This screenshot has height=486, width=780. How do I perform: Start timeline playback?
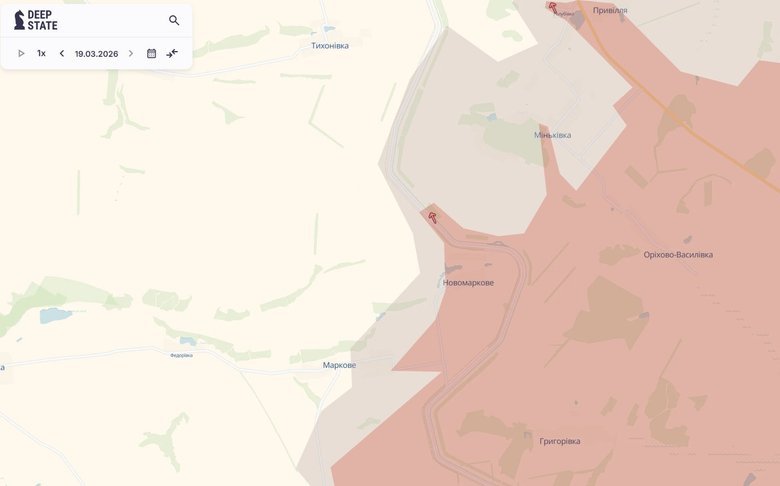pos(21,53)
